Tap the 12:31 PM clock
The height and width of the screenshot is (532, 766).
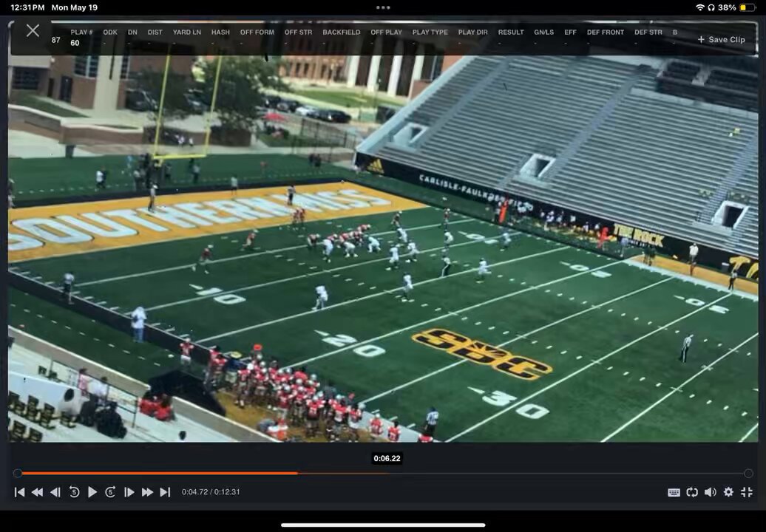[x=28, y=7]
